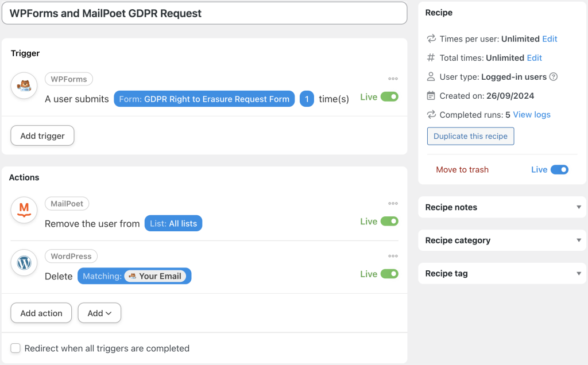Viewport: 588px width, 365px height.
Task: Expand the Recipe category section
Action: pyautogui.click(x=502, y=240)
